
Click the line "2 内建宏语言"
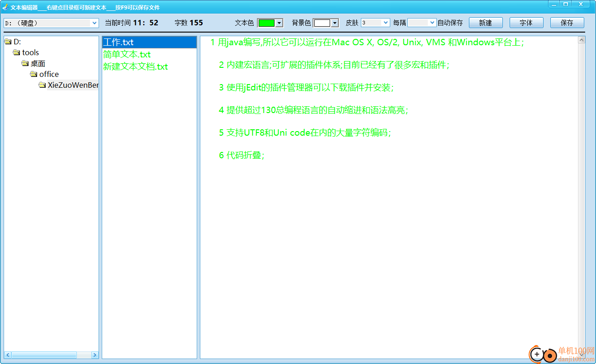pyautogui.click(x=334, y=65)
